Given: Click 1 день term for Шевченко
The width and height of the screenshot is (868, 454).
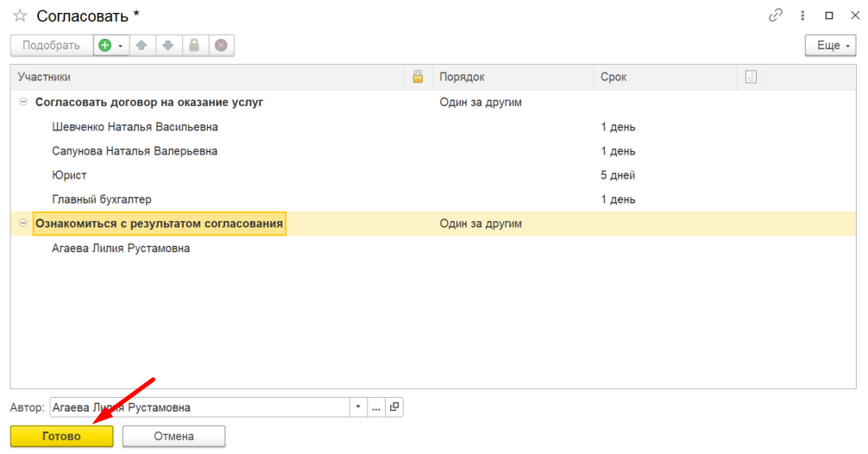Looking at the screenshot, I should pos(618,128).
